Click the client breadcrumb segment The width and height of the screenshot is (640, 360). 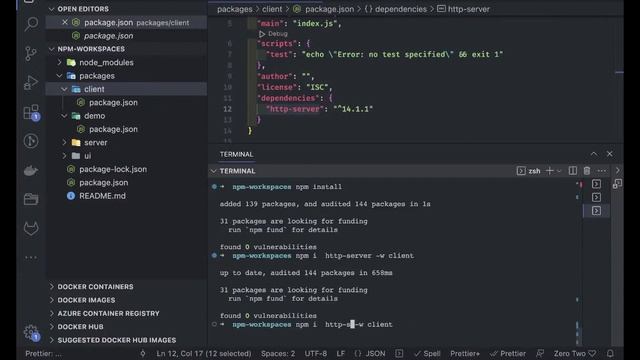click(x=272, y=9)
